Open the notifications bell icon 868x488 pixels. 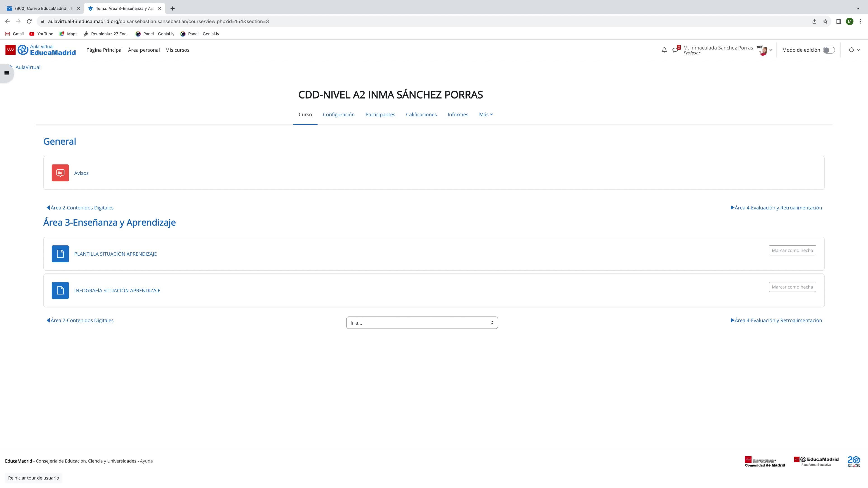click(x=664, y=50)
